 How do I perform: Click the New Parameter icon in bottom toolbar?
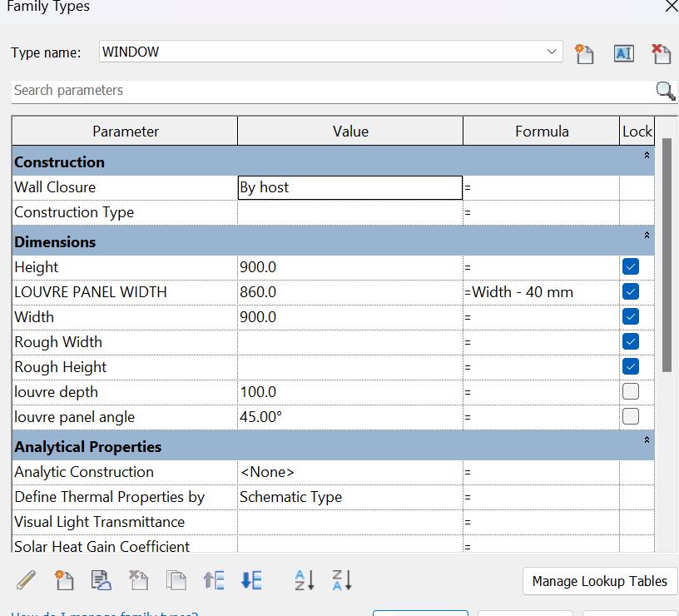click(64, 580)
